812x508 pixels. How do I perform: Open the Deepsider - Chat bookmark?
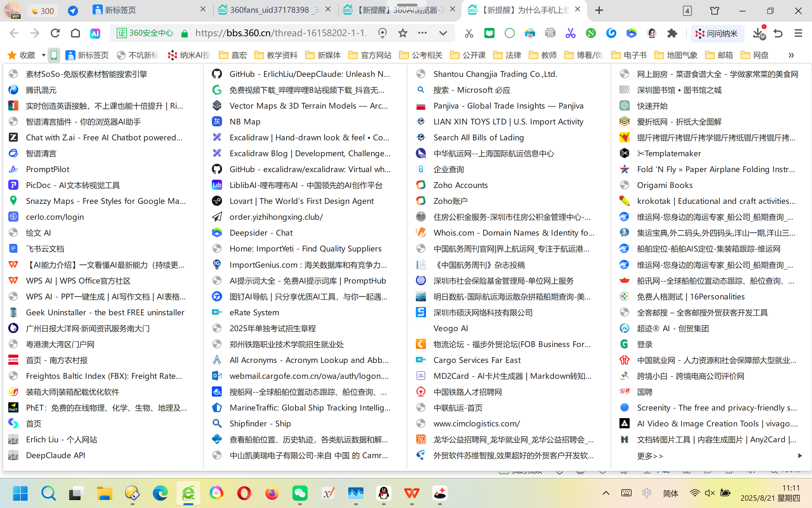pyautogui.click(x=305, y=233)
